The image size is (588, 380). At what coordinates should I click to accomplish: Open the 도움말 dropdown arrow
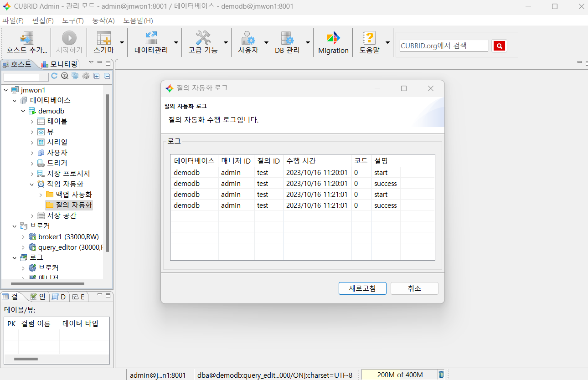387,42
